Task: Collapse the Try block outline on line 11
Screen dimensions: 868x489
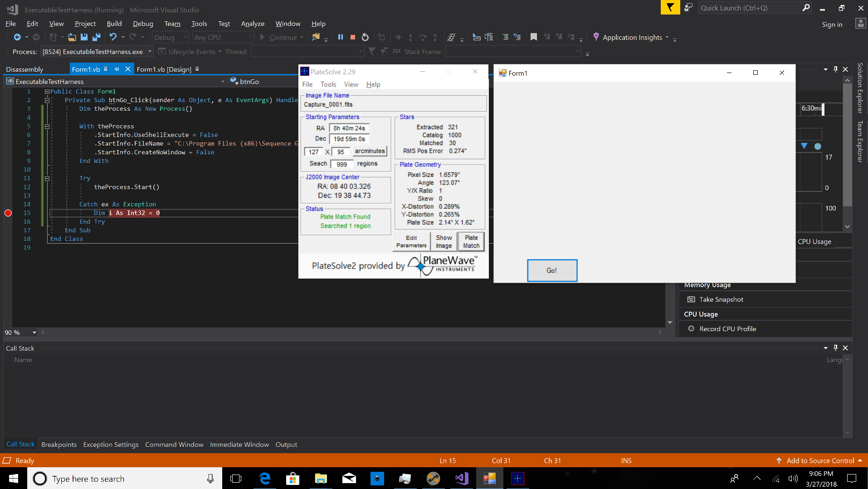Action: (x=47, y=178)
